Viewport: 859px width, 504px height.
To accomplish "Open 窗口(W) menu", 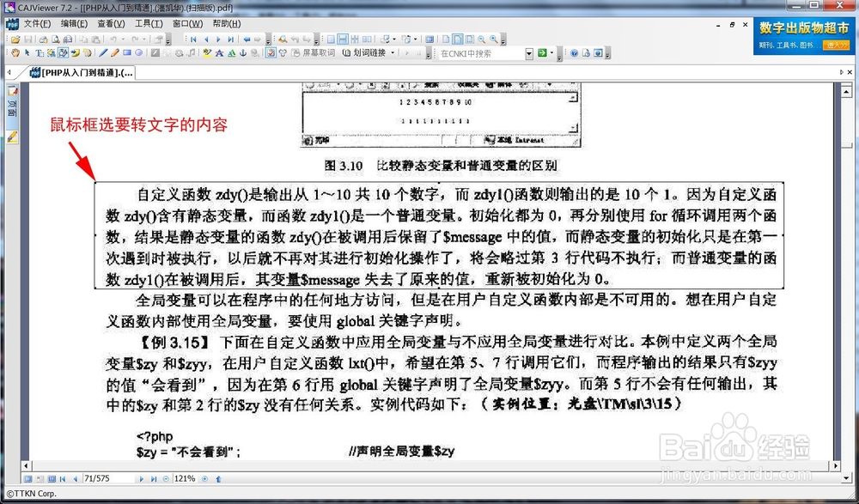I will tap(187, 23).
